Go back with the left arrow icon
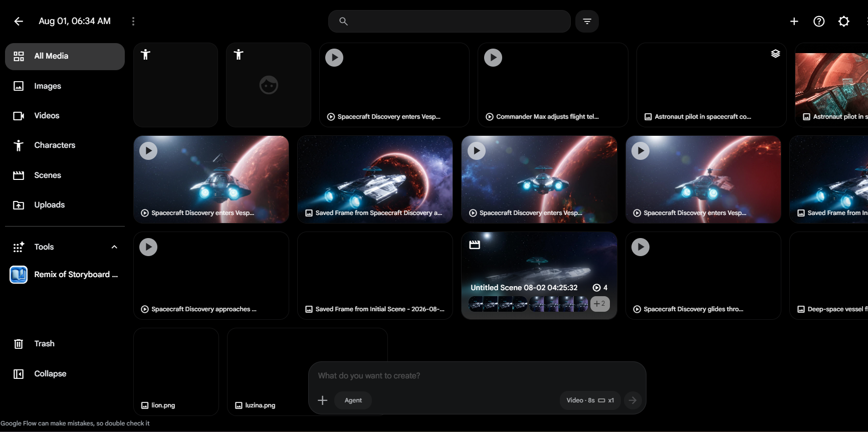 coord(19,21)
